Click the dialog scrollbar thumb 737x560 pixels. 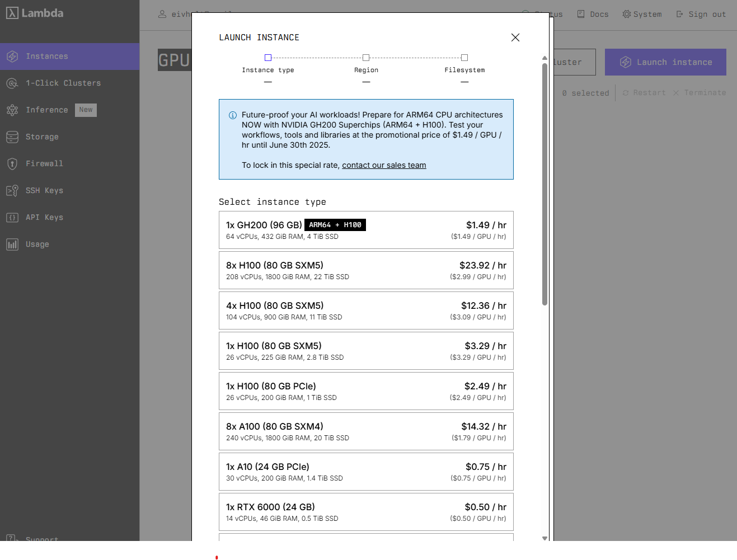(544, 184)
